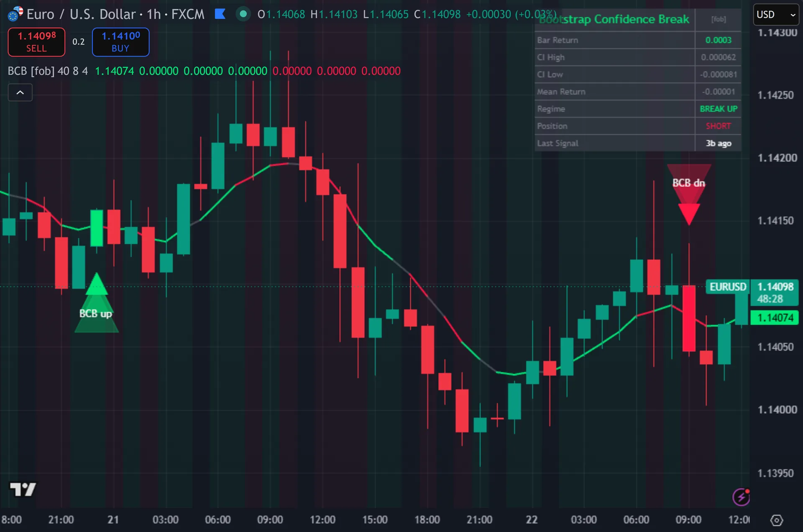Viewport: 803px width, 532px height.
Task: Click the EURUSD price label on the axis
Action: (x=728, y=287)
